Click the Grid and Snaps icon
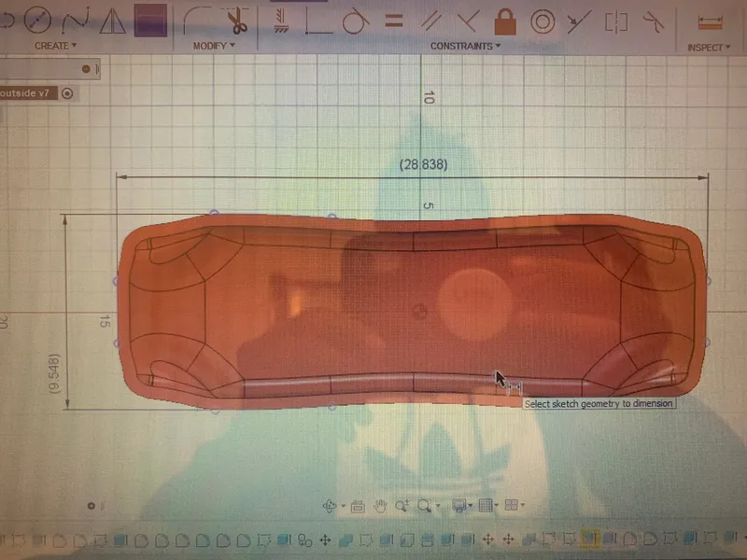747x560 pixels. point(485,505)
